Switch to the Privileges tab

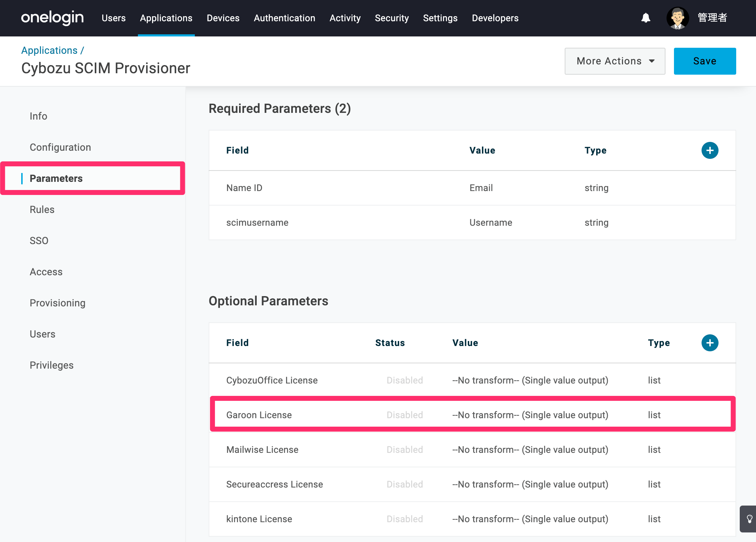[x=52, y=365]
